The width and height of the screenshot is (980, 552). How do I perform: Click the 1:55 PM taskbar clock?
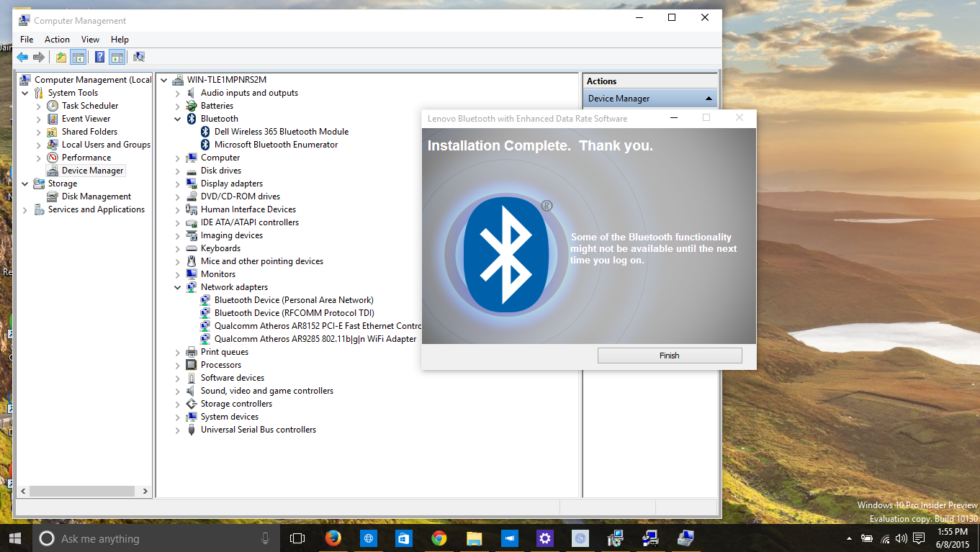pyautogui.click(x=953, y=532)
